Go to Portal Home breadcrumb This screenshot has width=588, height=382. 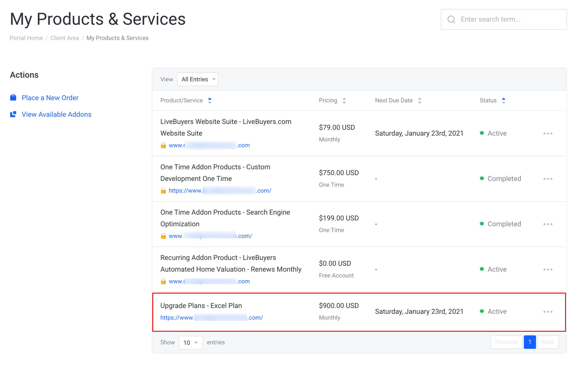[26, 38]
